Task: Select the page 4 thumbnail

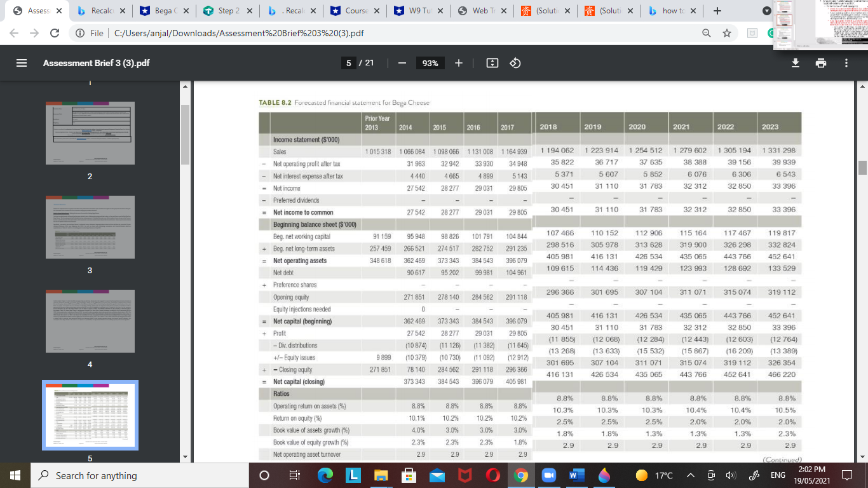Action: click(x=90, y=321)
